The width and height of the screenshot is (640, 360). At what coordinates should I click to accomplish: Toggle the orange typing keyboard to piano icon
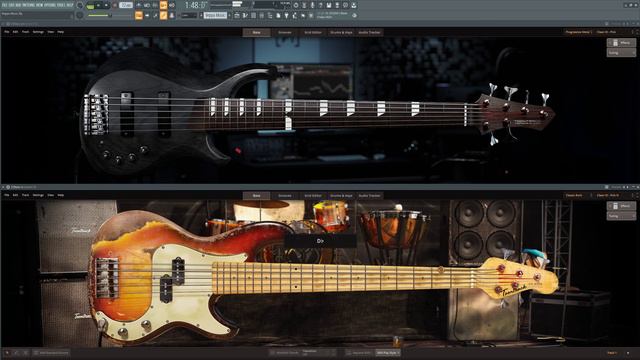pyautogui.click(x=139, y=16)
